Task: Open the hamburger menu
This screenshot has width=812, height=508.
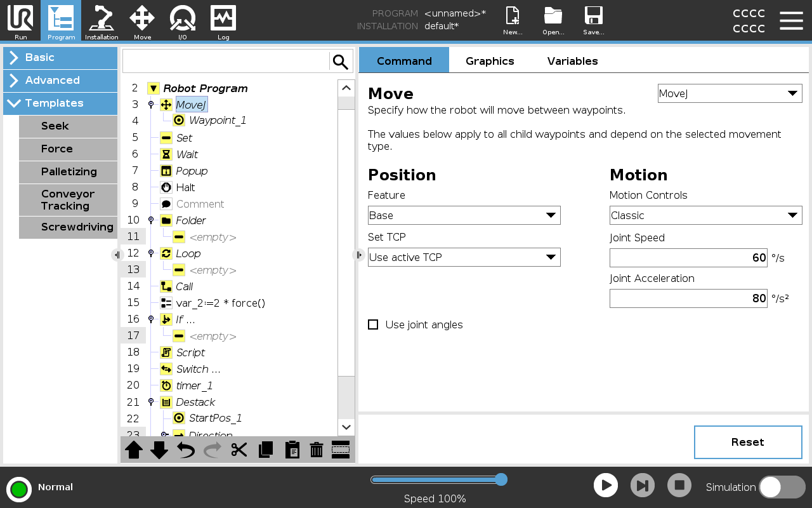Action: [791, 20]
